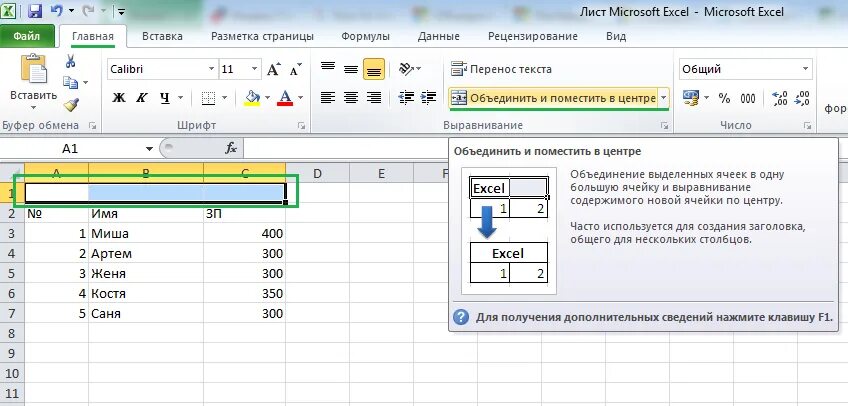Click the cell containing Миша
848x406 pixels.
tap(146, 234)
